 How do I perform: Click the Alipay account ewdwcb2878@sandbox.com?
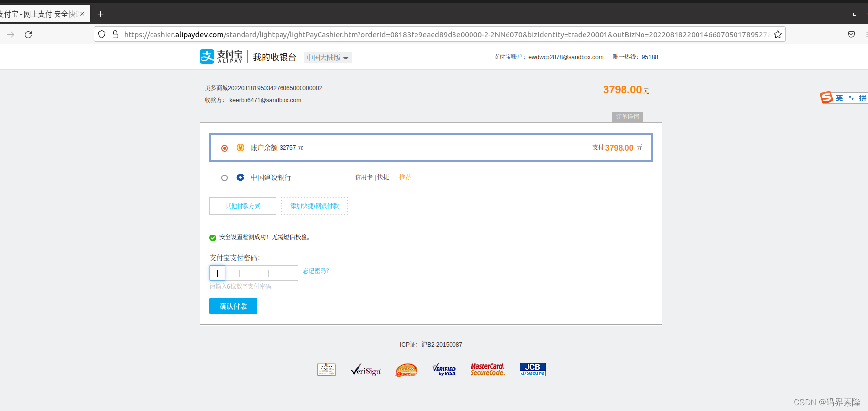click(x=566, y=57)
